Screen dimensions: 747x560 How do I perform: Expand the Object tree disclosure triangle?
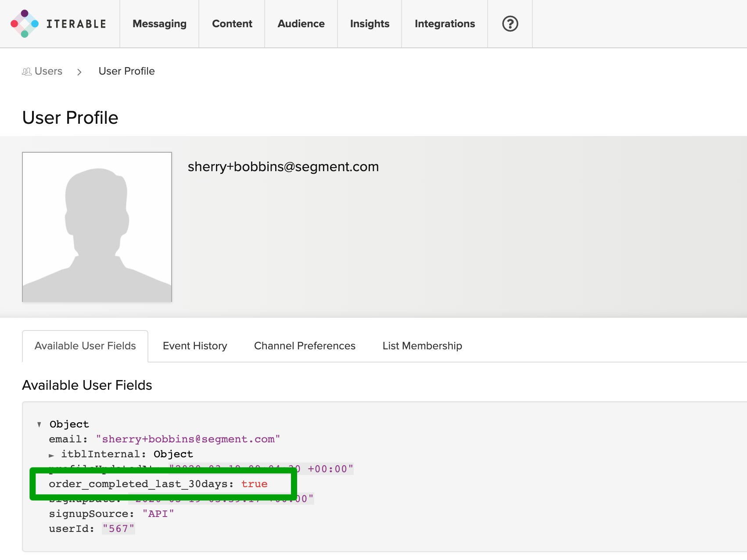pos(40,424)
